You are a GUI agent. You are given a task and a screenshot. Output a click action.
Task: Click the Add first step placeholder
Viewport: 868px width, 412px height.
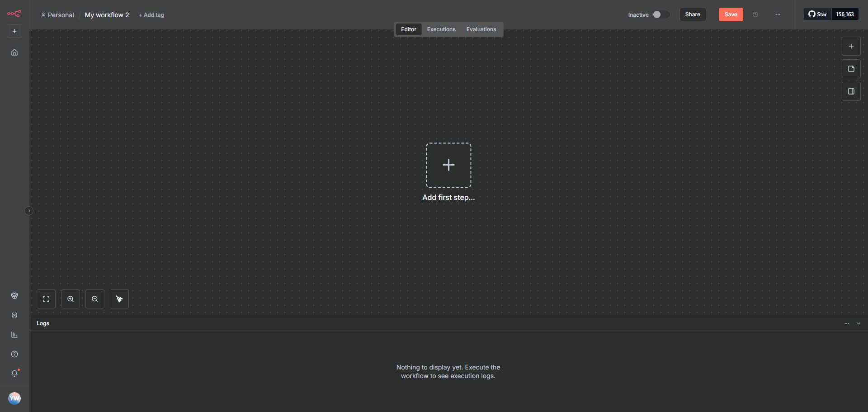tap(448, 165)
